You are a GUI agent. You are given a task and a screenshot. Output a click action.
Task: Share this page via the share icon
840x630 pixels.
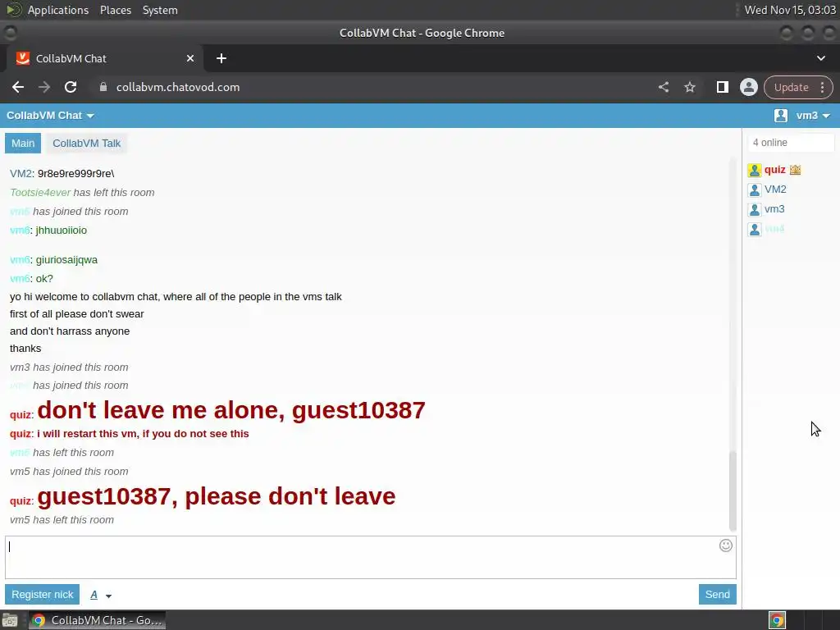click(664, 87)
